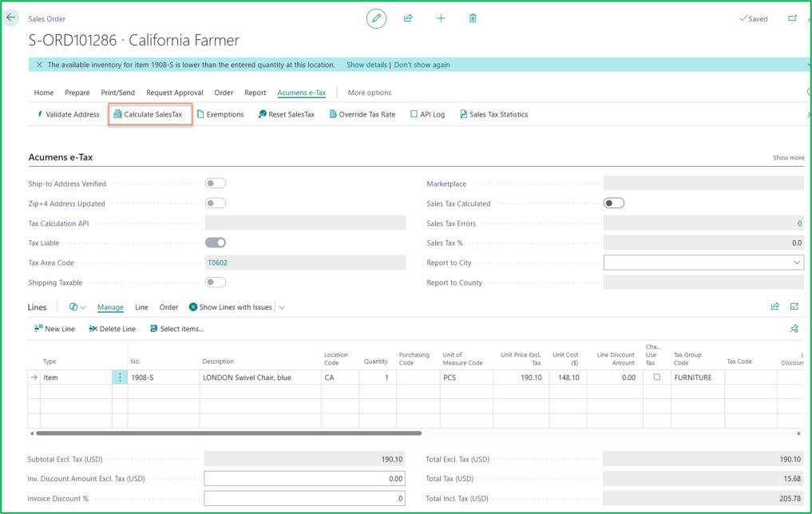The height and width of the screenshot is (514, 812).
Task: Click the trash delete icon
Action: coord(473,18)
